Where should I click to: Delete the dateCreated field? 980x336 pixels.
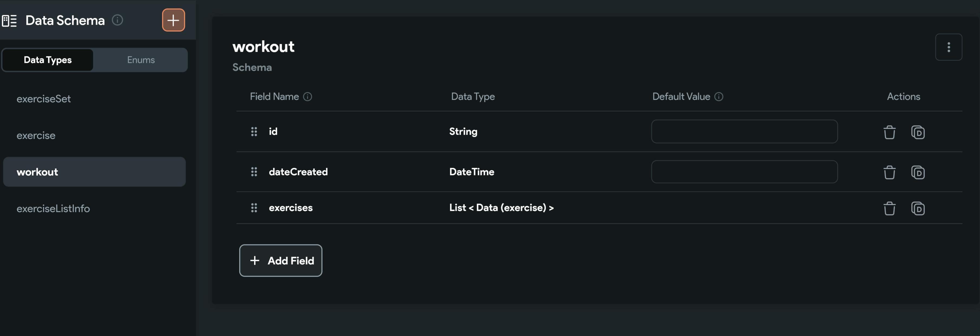(889, 172)
